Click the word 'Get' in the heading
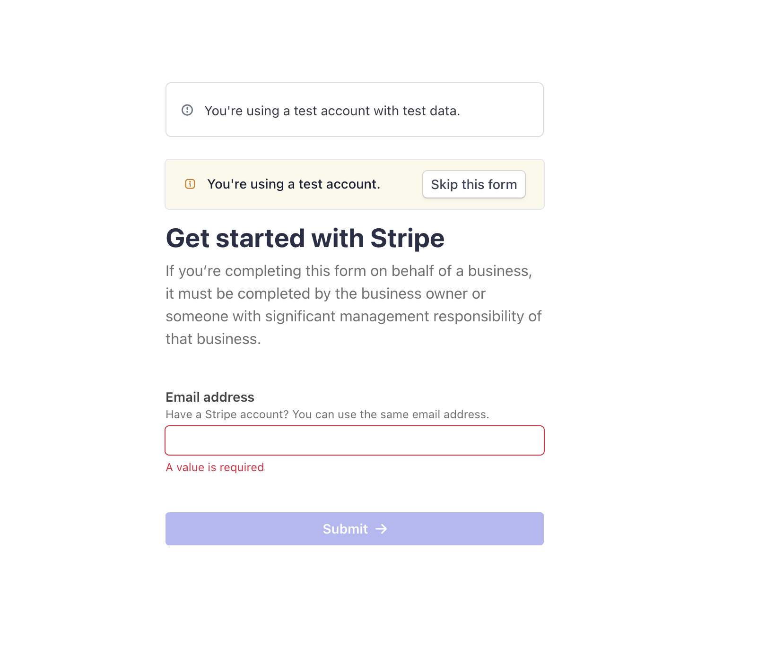Screen dimensions: 784x672 pyautogui.click(x=187, y=238)
